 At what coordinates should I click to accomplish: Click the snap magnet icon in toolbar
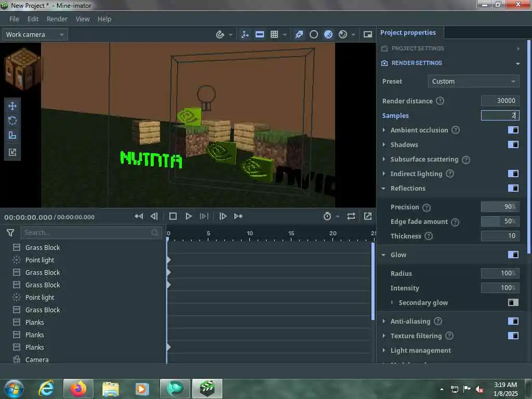tap(220, 34)
